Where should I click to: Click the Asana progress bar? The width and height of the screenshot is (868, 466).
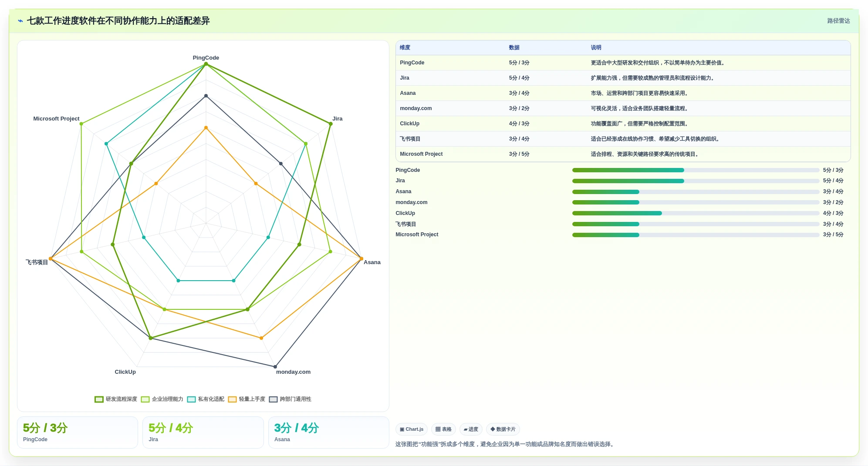(x=696, y=192)
